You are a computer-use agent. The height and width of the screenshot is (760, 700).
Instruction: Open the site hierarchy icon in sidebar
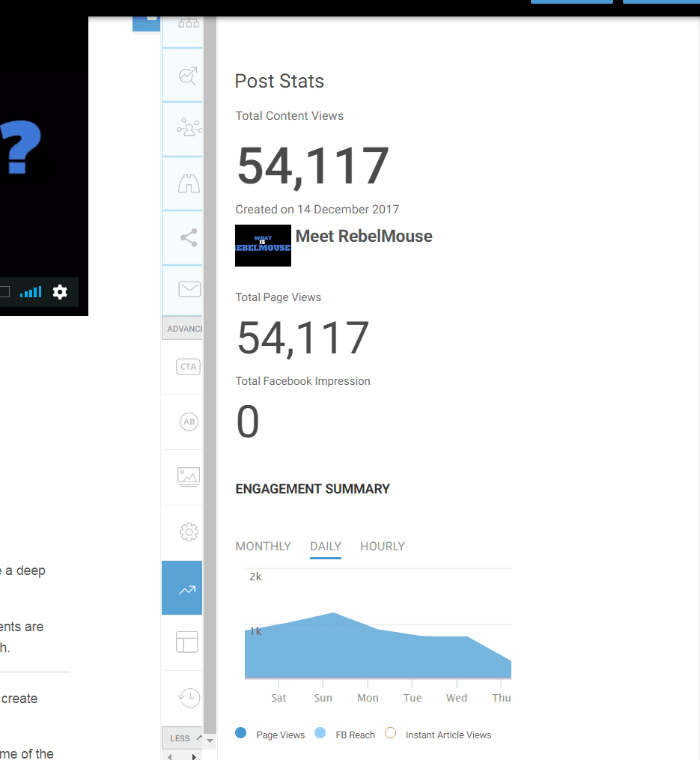[187, 24]
